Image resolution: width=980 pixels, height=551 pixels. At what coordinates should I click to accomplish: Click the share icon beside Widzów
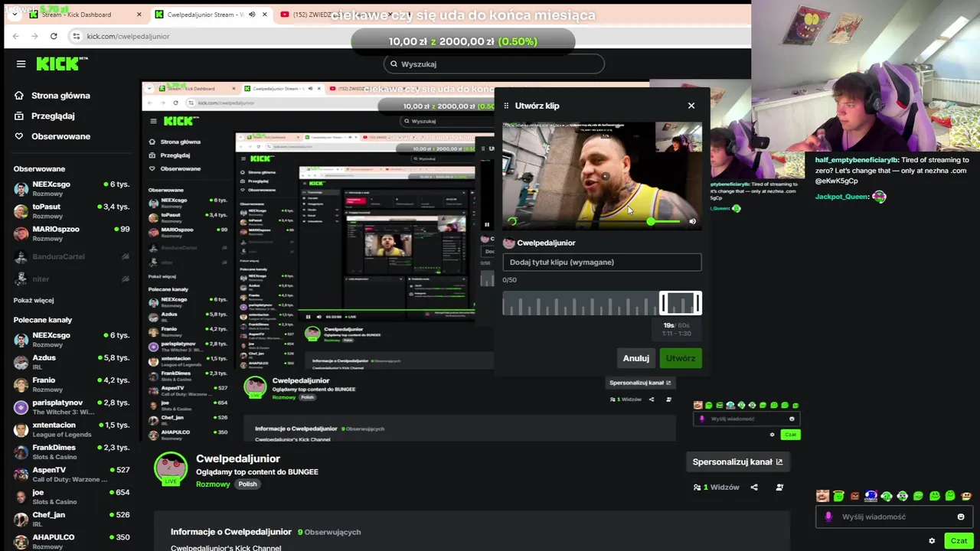point(754,487)
